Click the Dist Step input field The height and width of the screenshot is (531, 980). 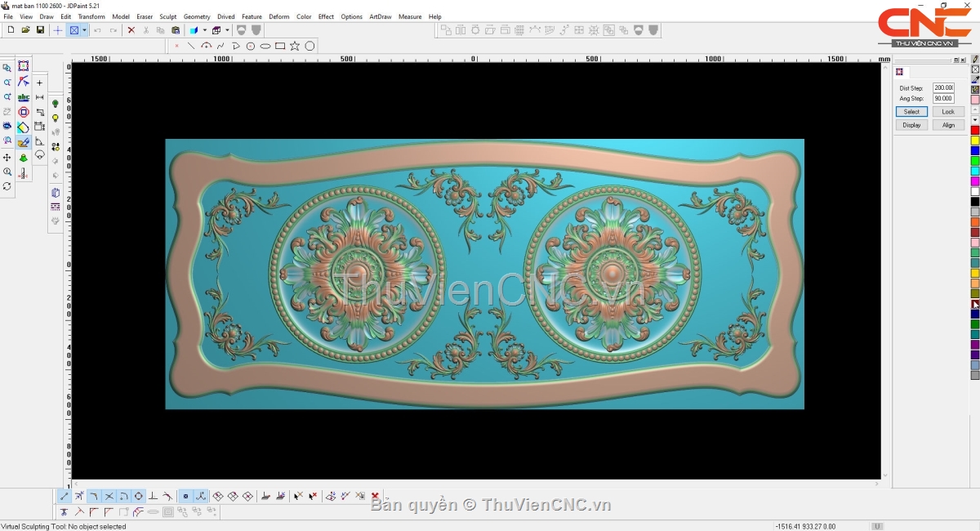(943, 87)
